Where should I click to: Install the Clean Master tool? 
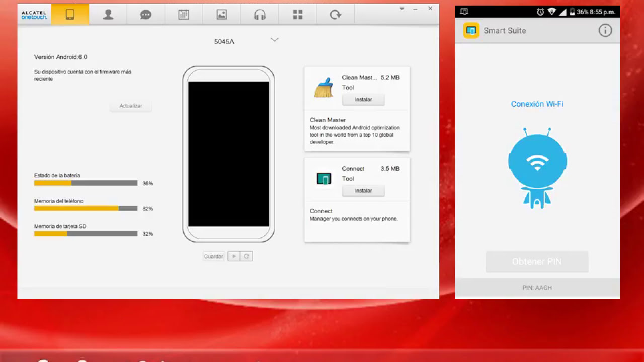363,100
